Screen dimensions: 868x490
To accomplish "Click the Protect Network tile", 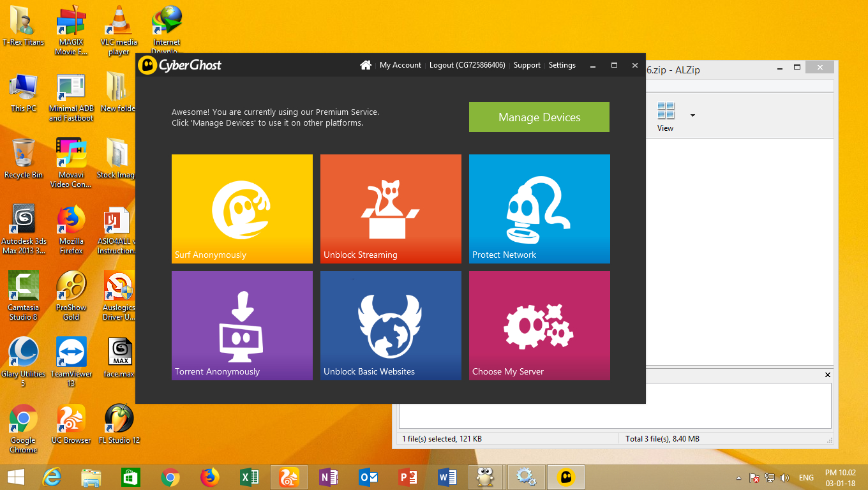I will click(x=539, y=209).
